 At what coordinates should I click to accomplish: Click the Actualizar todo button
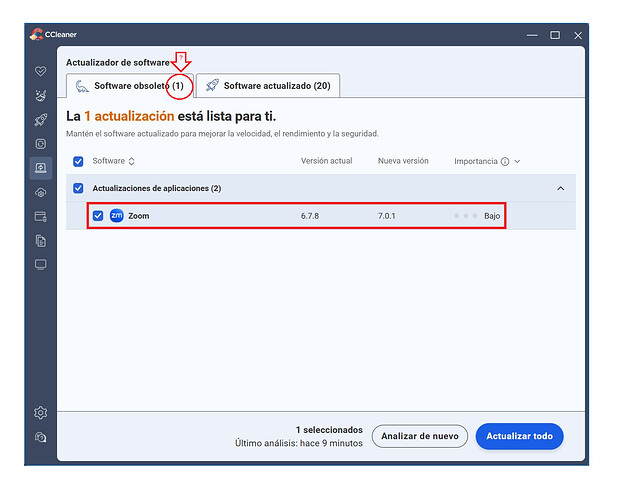point(519,436)
